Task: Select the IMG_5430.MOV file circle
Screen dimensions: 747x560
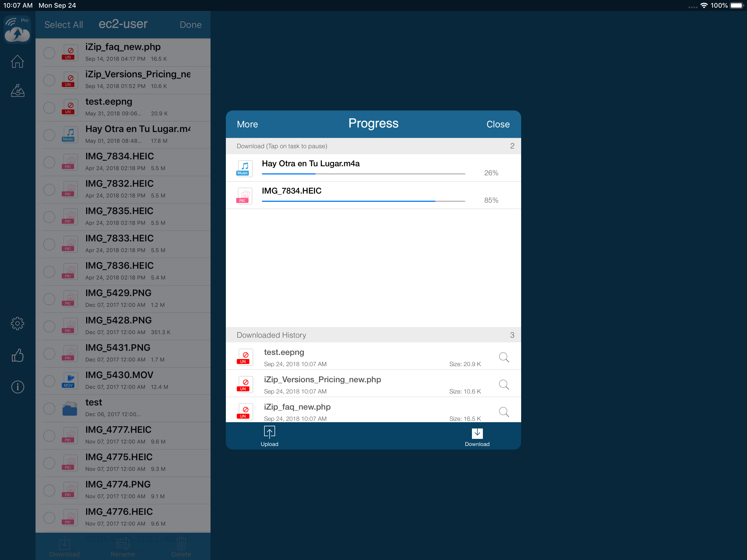Action: [49, 381]
